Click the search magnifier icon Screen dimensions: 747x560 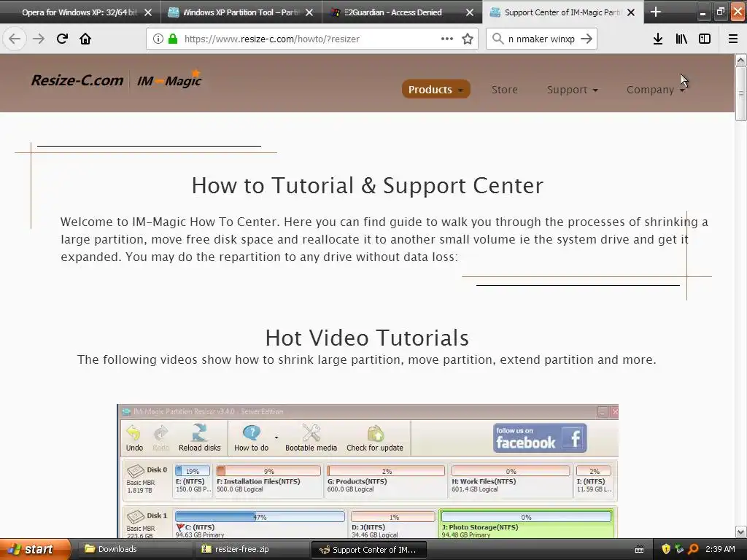498,39
